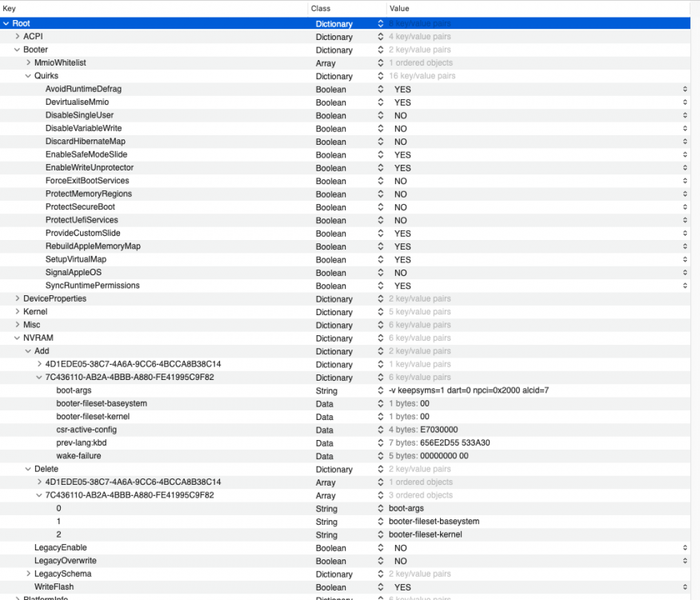Expand 4D1EDE05 GUID under Add

click(x=39, y=364)
